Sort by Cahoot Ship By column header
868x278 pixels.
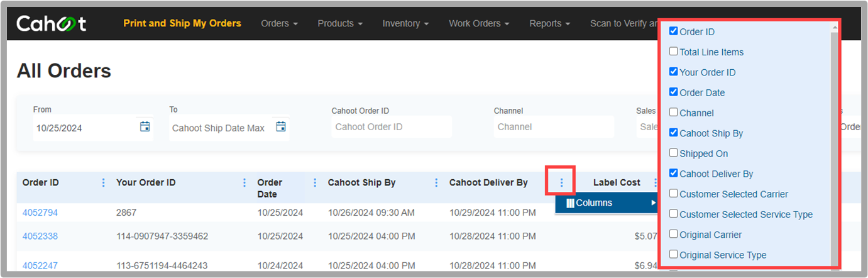tap(361, 182)
